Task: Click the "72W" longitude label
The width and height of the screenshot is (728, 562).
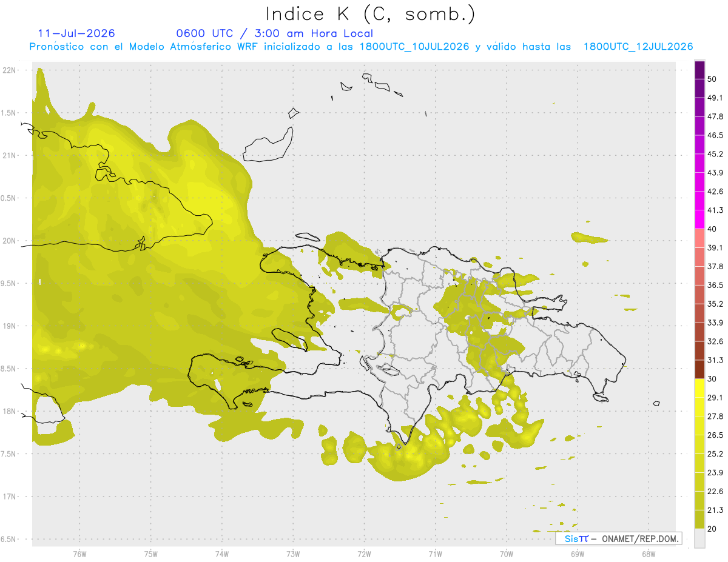Action: (x=364, y=555)
